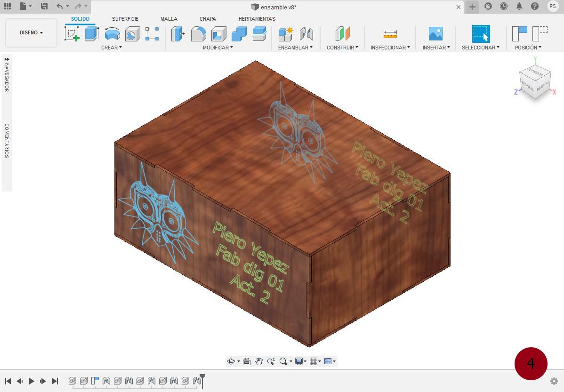Select the Extrude tool
The height and width of the screenshot is (392, 564).
(x=92, y=34)
